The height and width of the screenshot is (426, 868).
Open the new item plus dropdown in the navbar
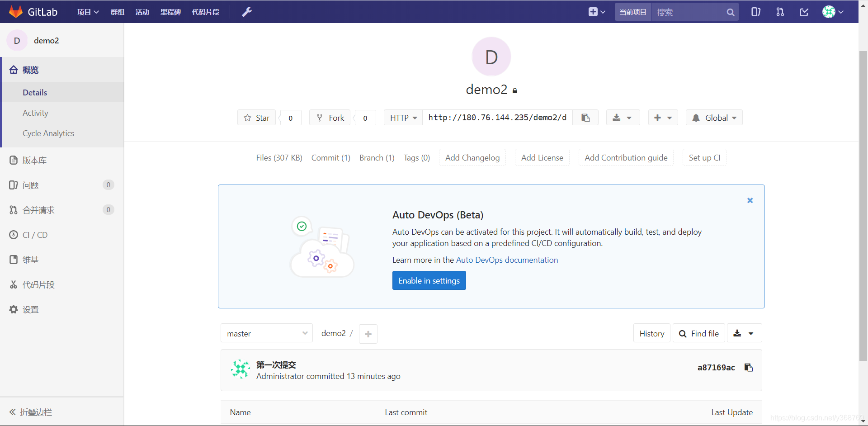point(597,12)
